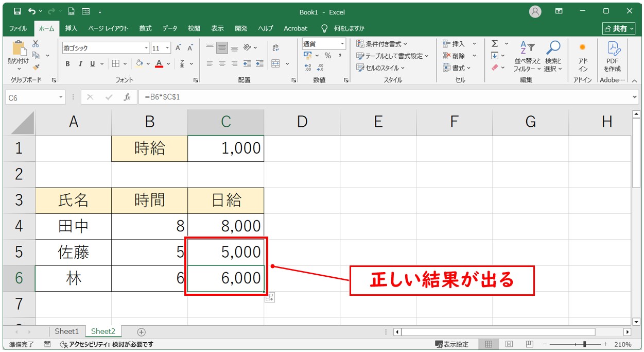The width and height of the screenshot is (644, 352).
Task: Apply percent style format
Action: tap(328, 56)
